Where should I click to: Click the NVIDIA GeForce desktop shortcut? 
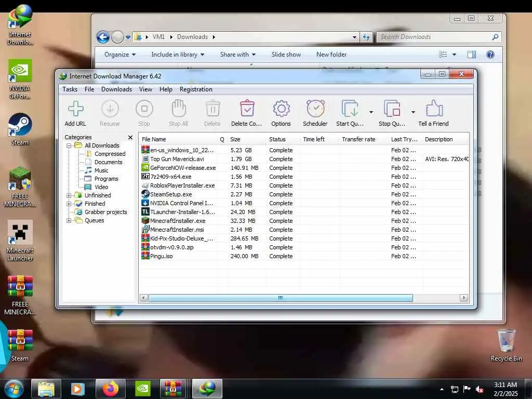20,79
